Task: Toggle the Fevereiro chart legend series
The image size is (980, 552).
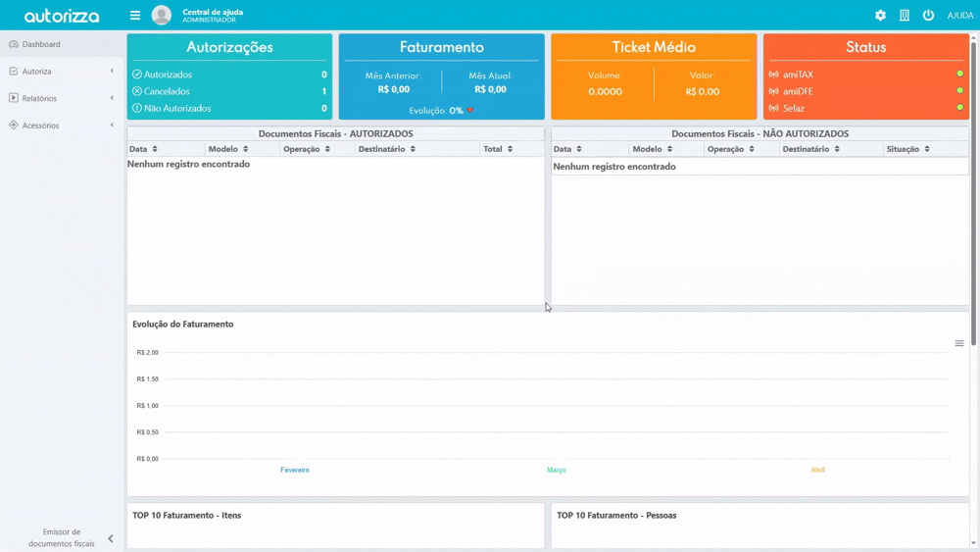Action: 295,470
